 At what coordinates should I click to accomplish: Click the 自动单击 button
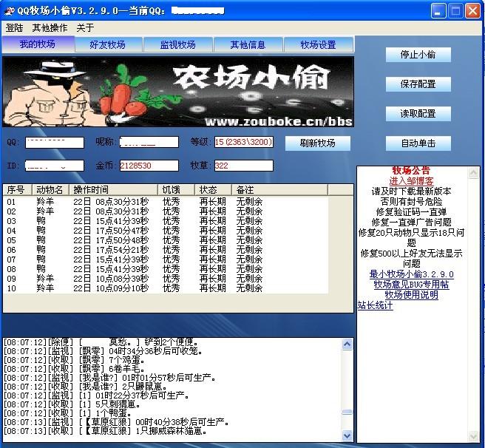(x=418, y=143)
